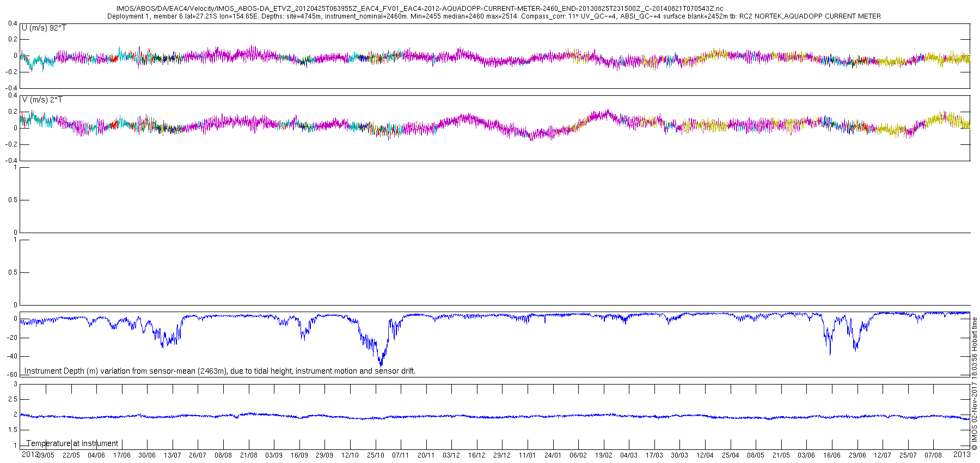This screenshot has width=980, height=463.
Task: Click the '-60' depth axis tick label
Action: click(13, 375)
